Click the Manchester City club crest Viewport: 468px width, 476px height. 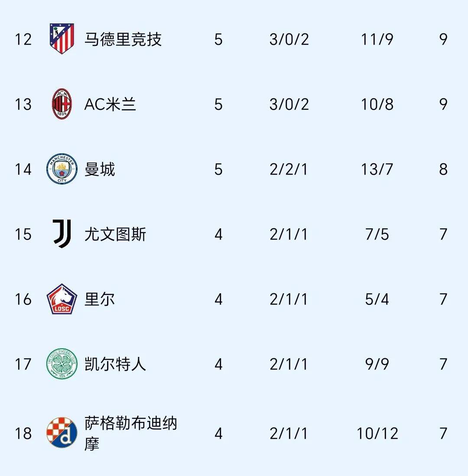click(62, 169)
